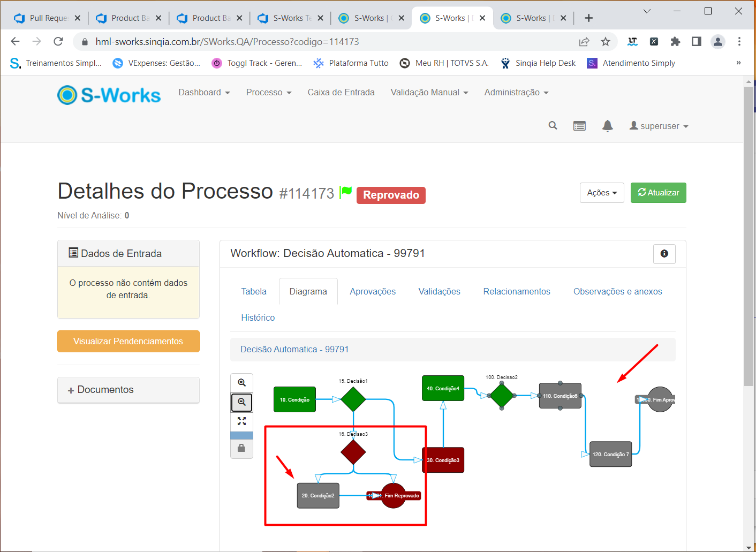This screenshot has width=756, height=552.
Task: Click the green flag next to process number
Action: 346,192
